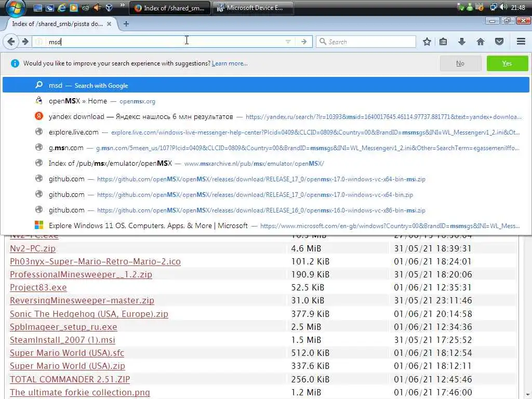
Task: Open Super Mario World (USA).sfc link
Action: 67,353
